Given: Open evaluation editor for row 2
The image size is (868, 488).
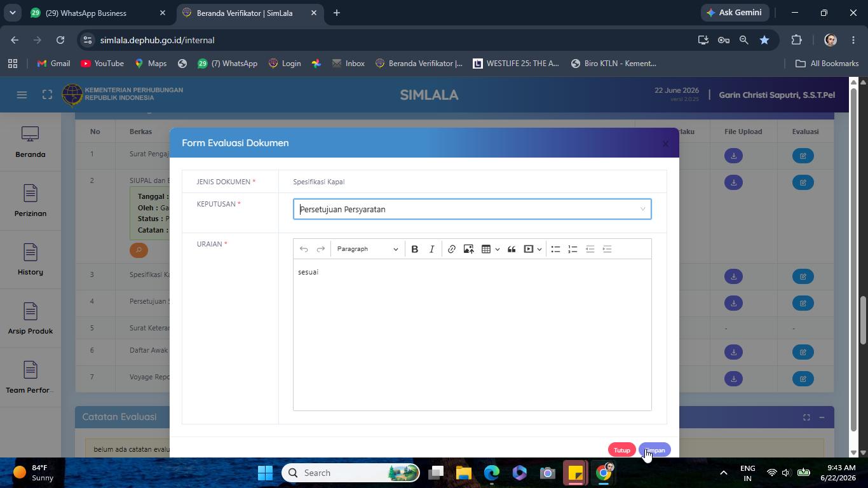Looking at the screenshot, I should point(803,182).
